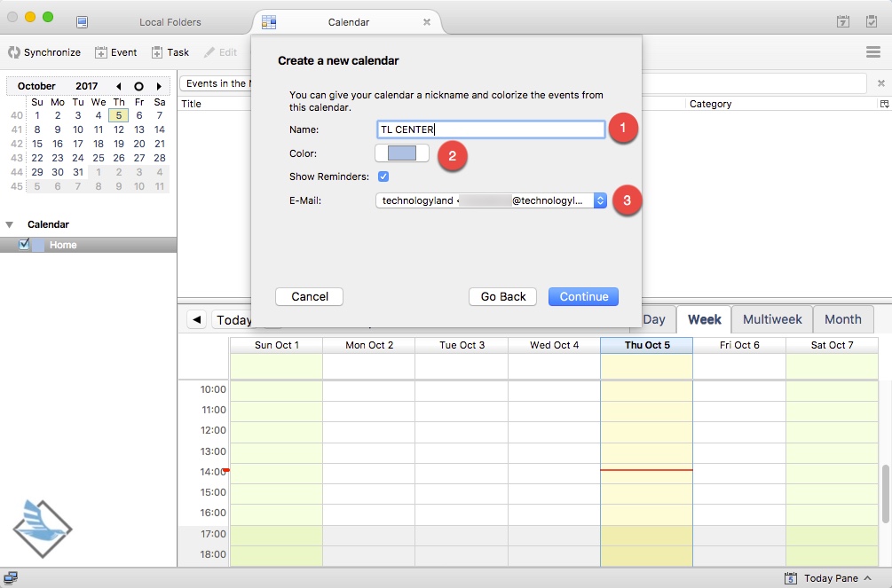Uncheck the Show Reminders checkbox
The height and width of the screenshot is (588, 892).
tap(383, 176)
